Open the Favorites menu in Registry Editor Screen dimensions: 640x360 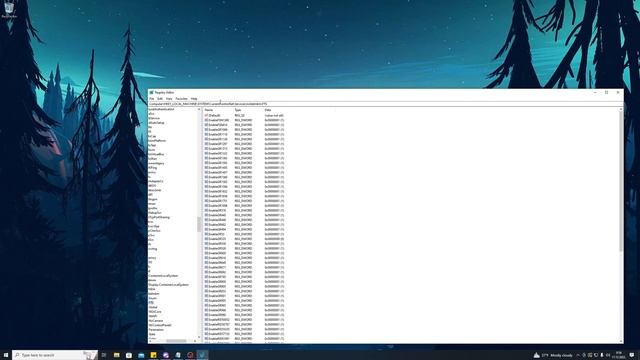click(181, 99)
